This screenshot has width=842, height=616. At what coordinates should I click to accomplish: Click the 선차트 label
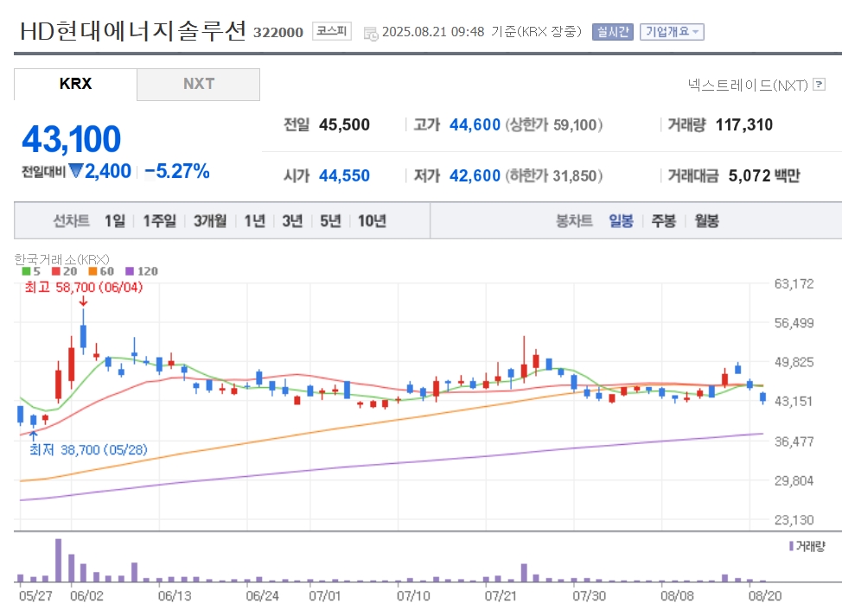pos(72,220)
